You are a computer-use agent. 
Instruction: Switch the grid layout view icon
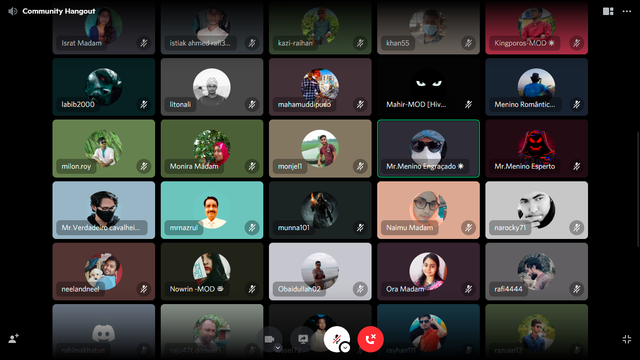point(608,11)
